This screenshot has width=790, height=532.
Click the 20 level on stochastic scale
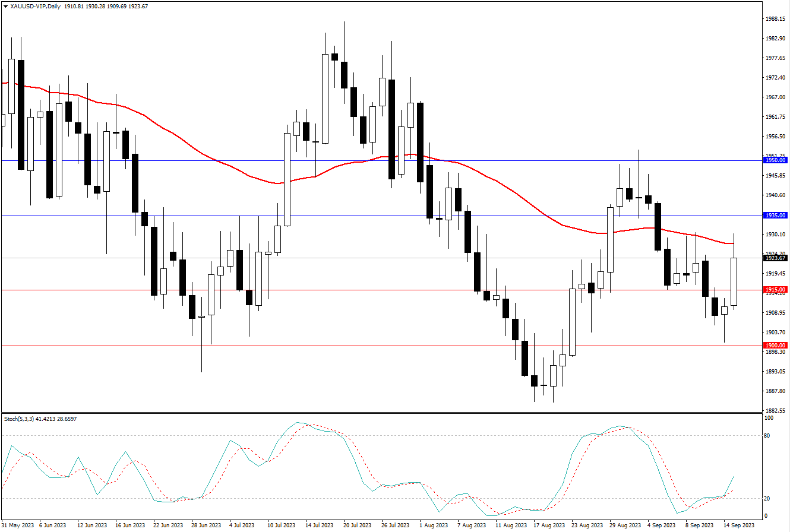(x=767, y=499)
